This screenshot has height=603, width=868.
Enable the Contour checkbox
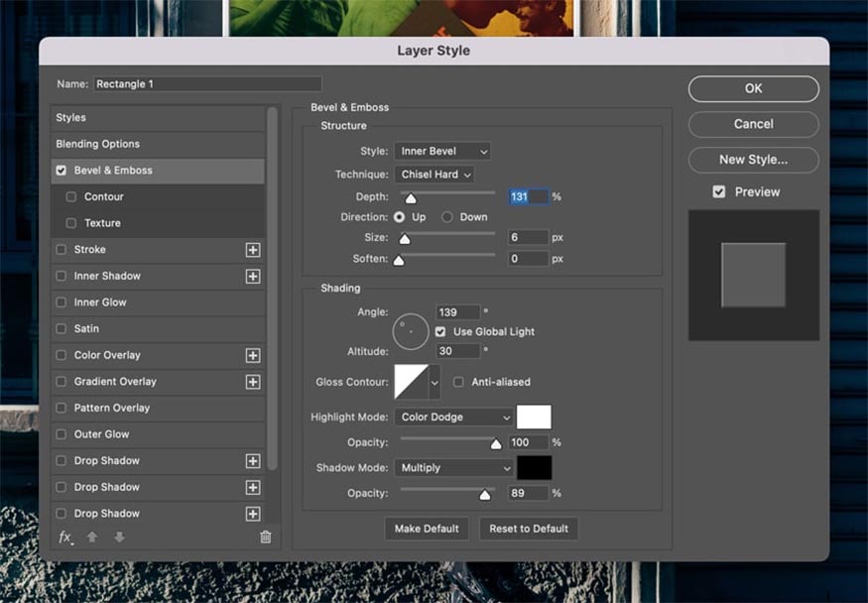coord(70,197)
